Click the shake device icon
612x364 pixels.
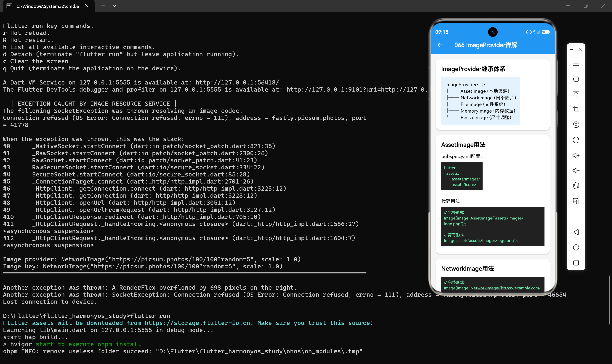576,186
